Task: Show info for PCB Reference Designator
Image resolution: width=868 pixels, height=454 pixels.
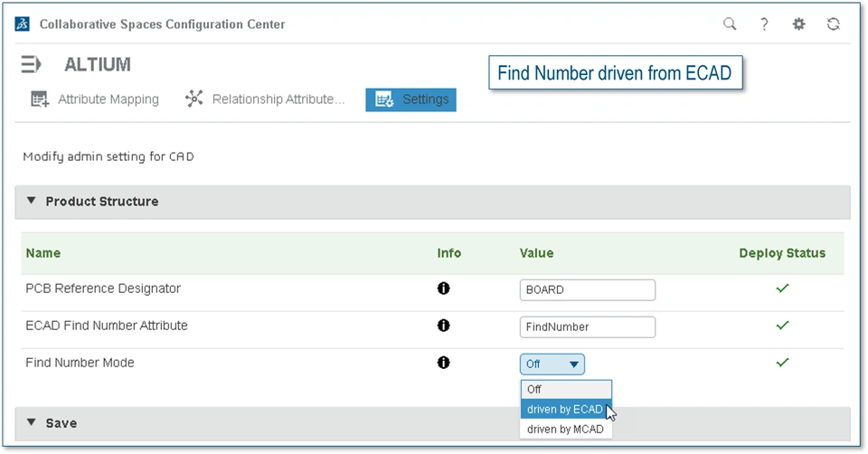Action: click(443, 288)
